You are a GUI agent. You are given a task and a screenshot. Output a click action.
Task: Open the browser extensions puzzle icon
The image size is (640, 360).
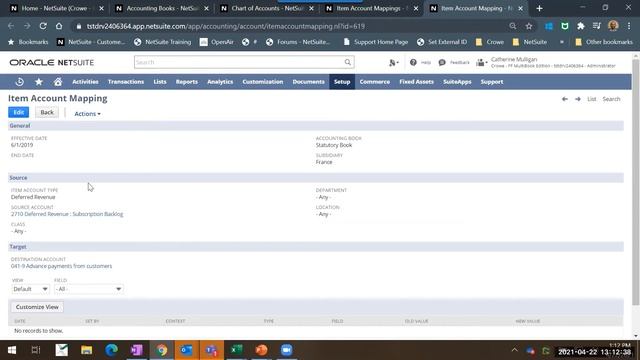[x=581, y=26]
